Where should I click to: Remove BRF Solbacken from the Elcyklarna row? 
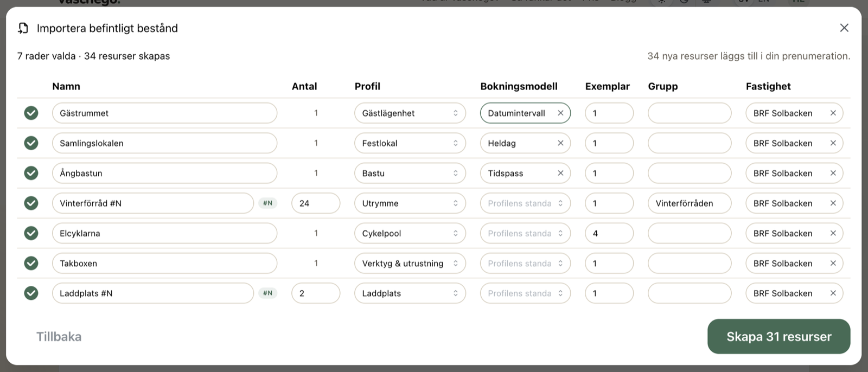833,233
